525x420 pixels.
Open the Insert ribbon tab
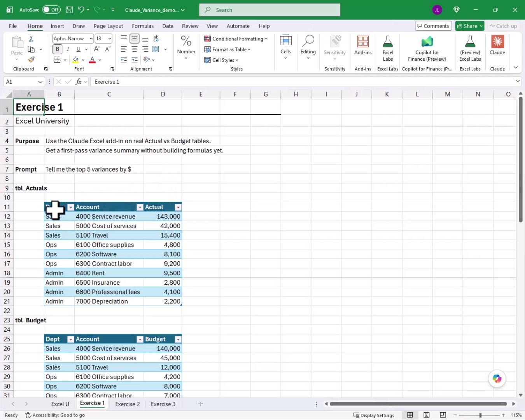tap(57, 26)
